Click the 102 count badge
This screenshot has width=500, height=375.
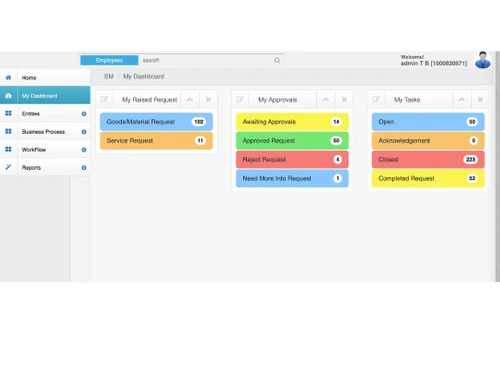coord(199,122)
